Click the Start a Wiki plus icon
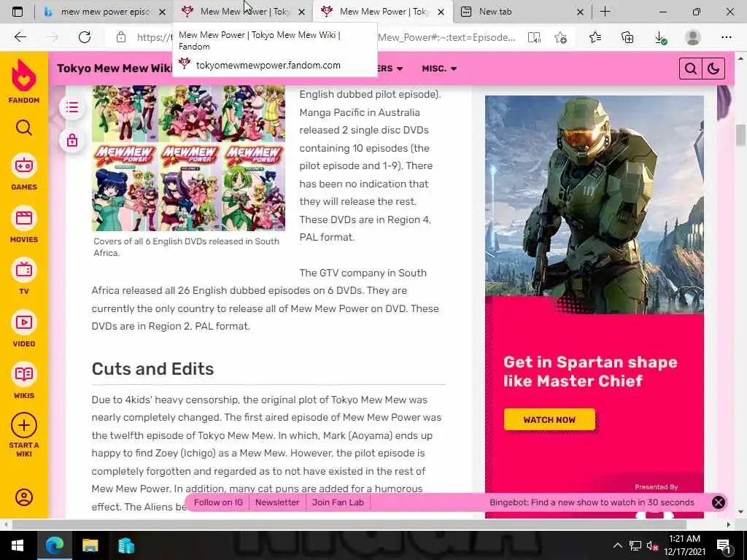Image resolution: width=747 pixels, height=560 pixels. click(x=24, y=425)
